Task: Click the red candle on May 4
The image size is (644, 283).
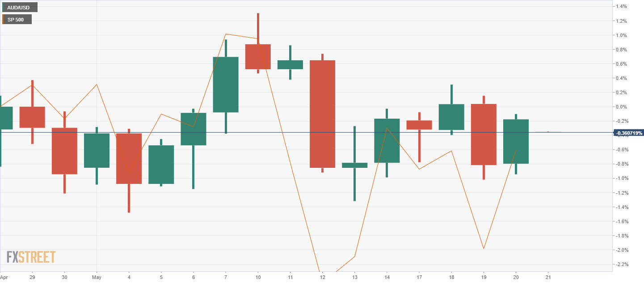Action: pyautogui.click(x=129, y=158)
